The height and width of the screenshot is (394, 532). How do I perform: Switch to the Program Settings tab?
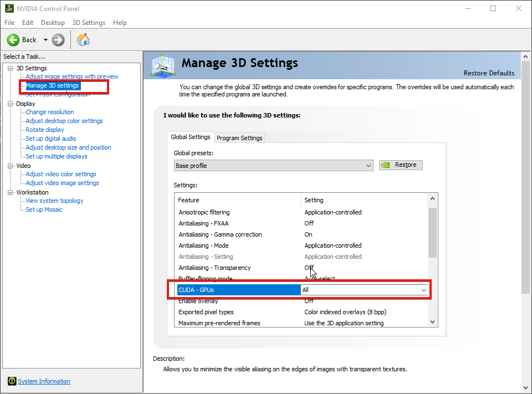click(x=239, y=138)
